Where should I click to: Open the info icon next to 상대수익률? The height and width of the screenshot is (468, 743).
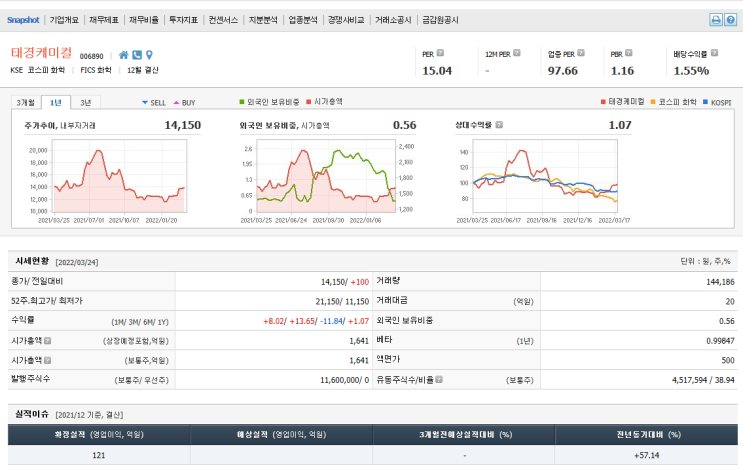click(499, 125)
